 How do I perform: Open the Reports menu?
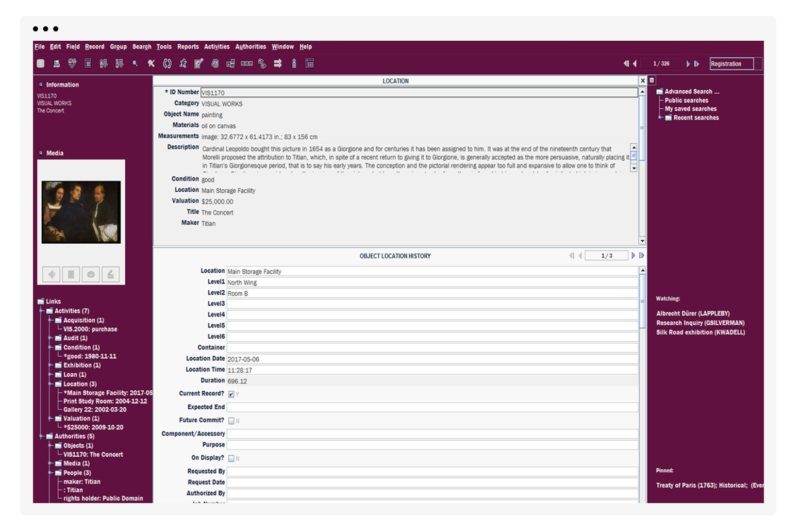(188, 46)
